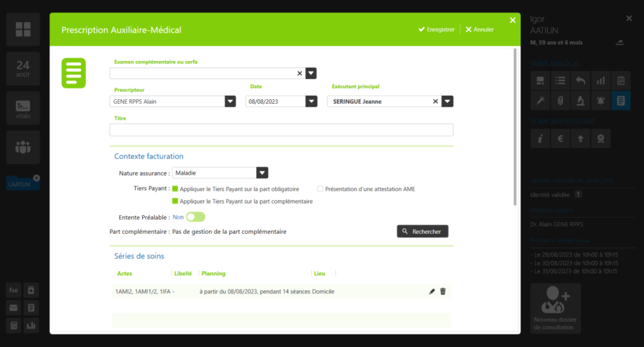Click the Rechercher button
Screen dimensions: 644x347
tap(422, 231)
